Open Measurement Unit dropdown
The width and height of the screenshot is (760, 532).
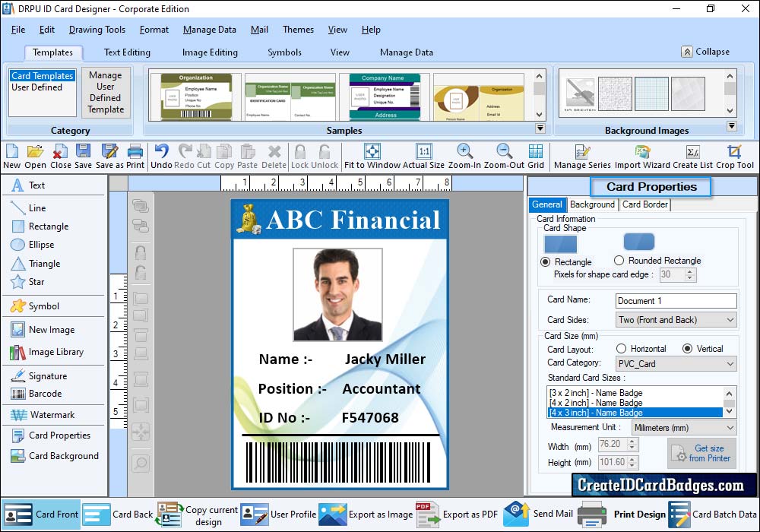[684, 428]
